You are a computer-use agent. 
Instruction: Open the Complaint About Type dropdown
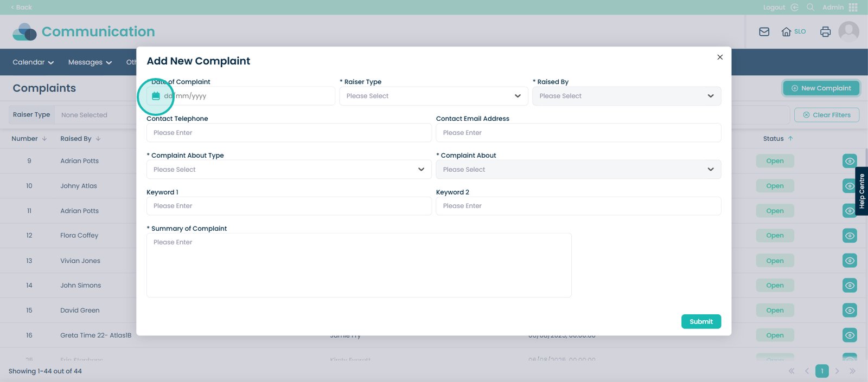(289, 170)
